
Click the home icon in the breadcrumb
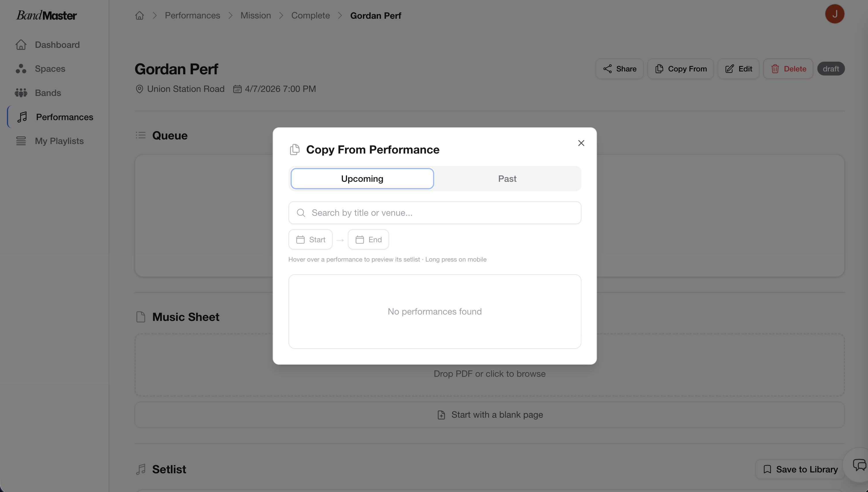tap(139, 16)
